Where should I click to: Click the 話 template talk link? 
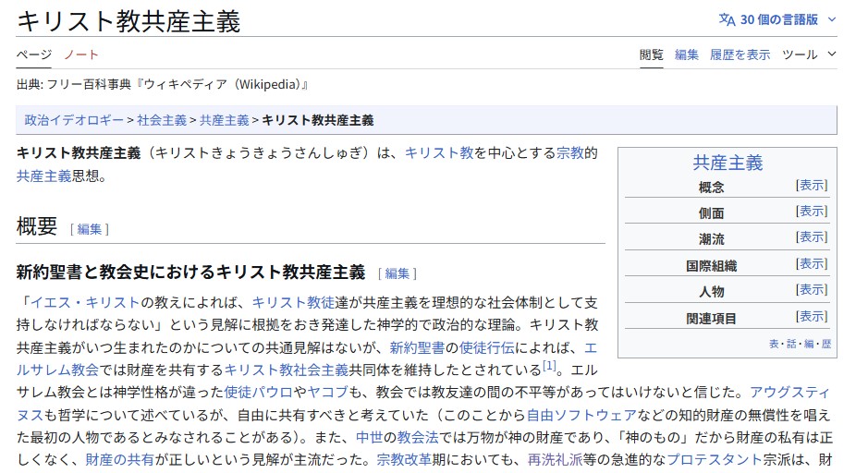tap(791, 344)
